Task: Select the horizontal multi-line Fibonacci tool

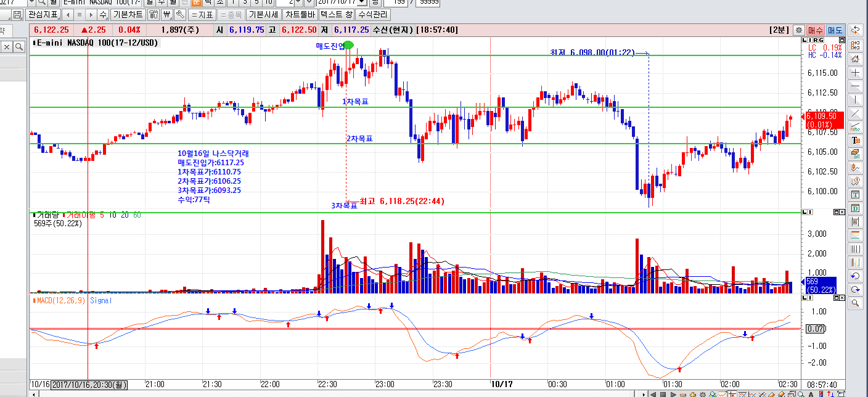Action: pyautogui.click(x=855, y=235)
